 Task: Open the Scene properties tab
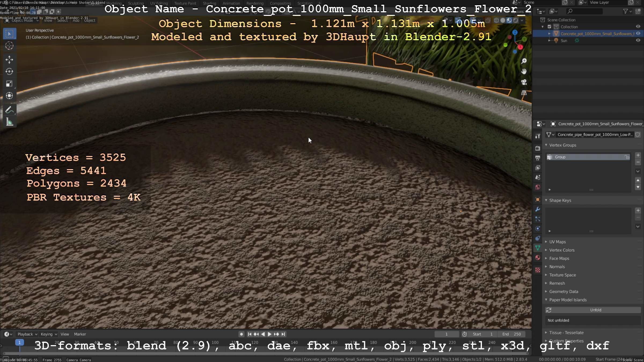click(537, 178)
